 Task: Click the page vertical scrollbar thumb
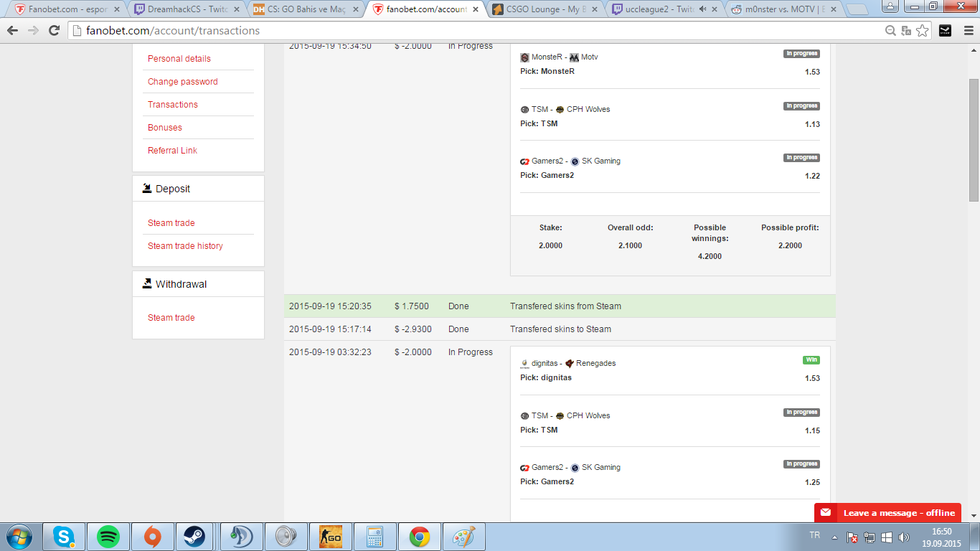[x=974, y=140]
